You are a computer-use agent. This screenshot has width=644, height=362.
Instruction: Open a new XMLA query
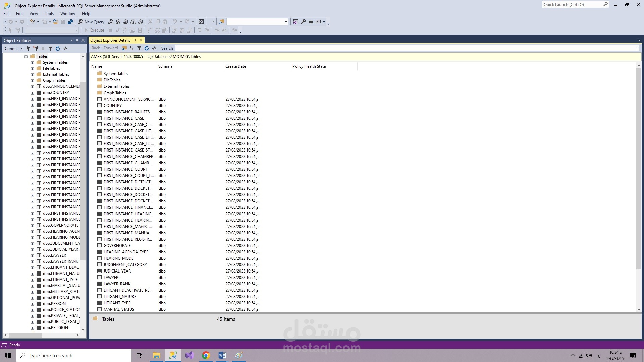pyautogui.click(x=133, y=22)
